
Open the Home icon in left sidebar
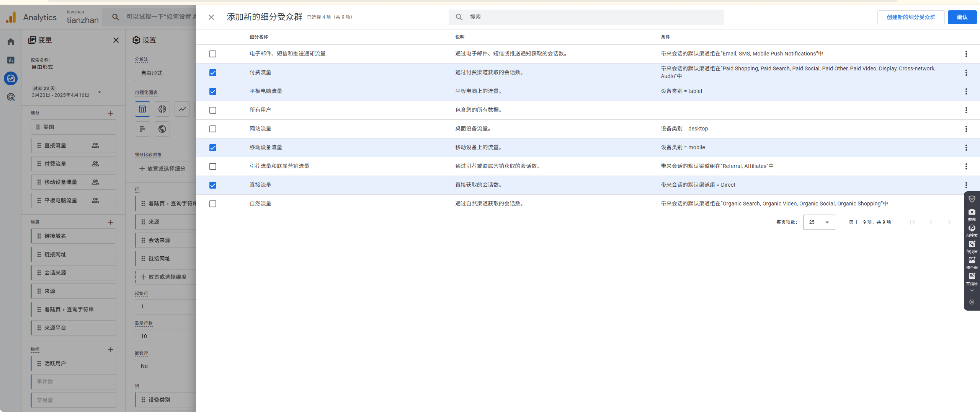(x=11, y=42)
